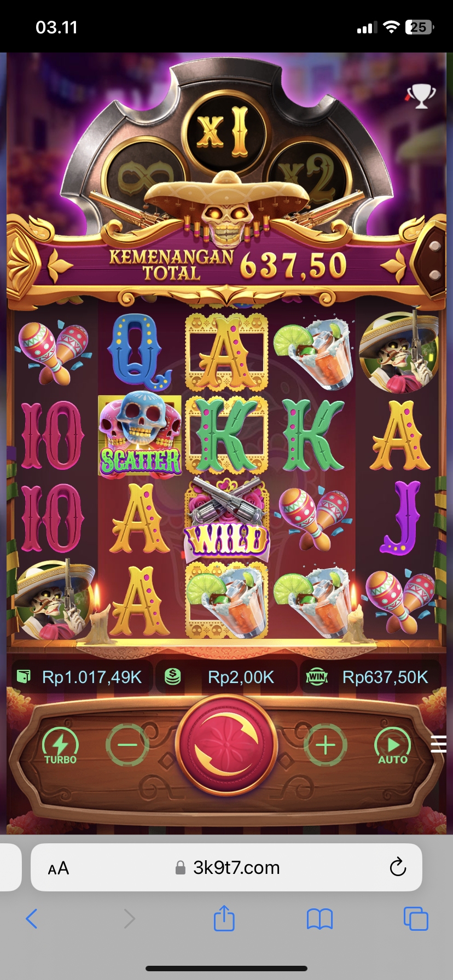Open Safari AA reader options
This screenshot has height=980, width=453.
tap(59, 868)
